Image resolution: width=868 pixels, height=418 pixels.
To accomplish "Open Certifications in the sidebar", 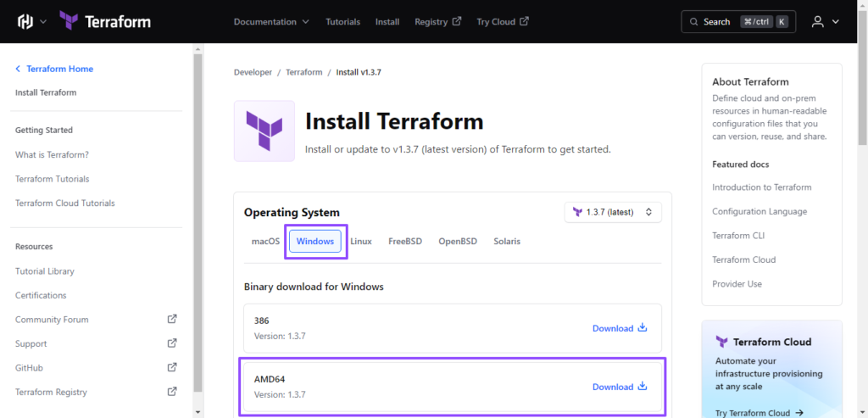I will coord(41,296).
